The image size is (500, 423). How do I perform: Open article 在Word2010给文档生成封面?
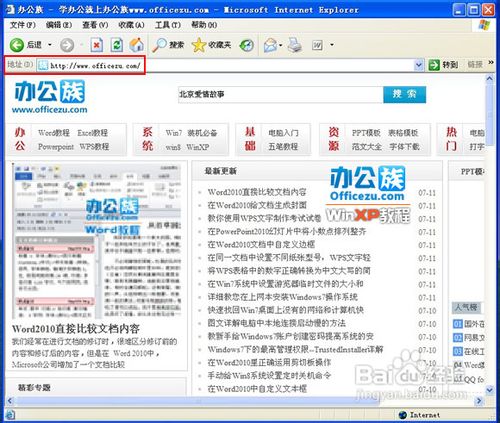(257, 205)
